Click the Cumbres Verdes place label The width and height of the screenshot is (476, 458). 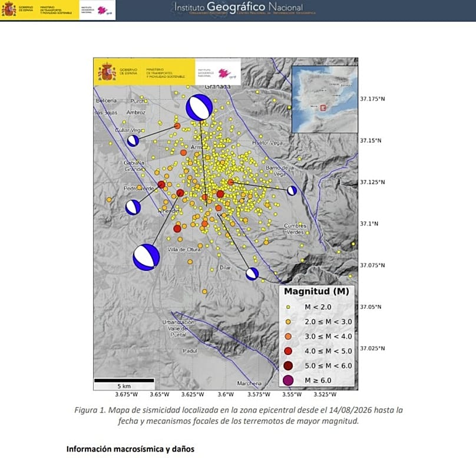point(295,229)
